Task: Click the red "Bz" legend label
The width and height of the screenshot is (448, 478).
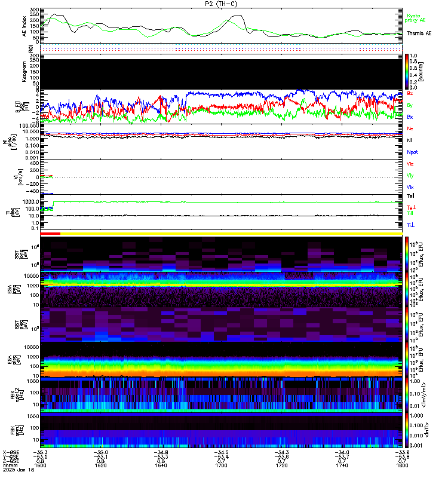Action: 410,93
